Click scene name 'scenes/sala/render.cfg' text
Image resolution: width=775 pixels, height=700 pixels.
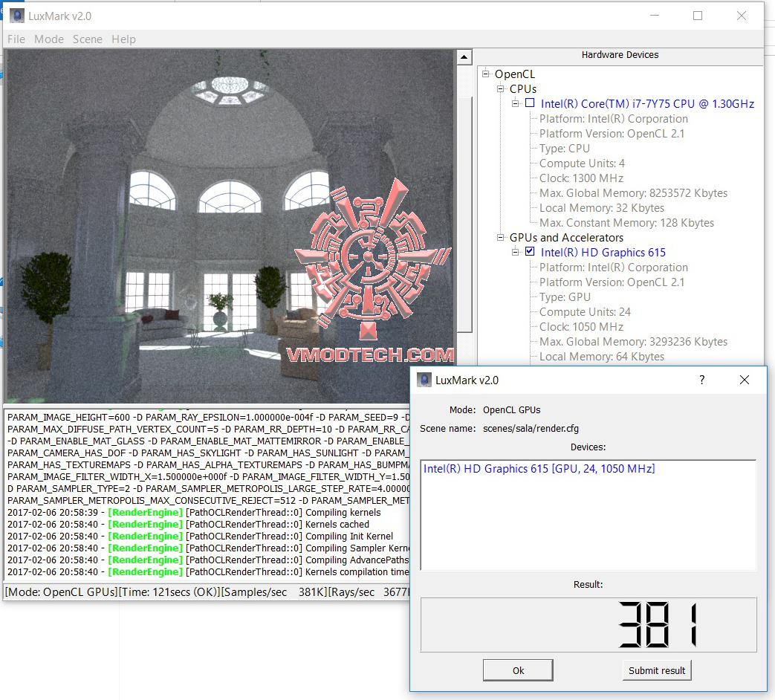(531, 429)
